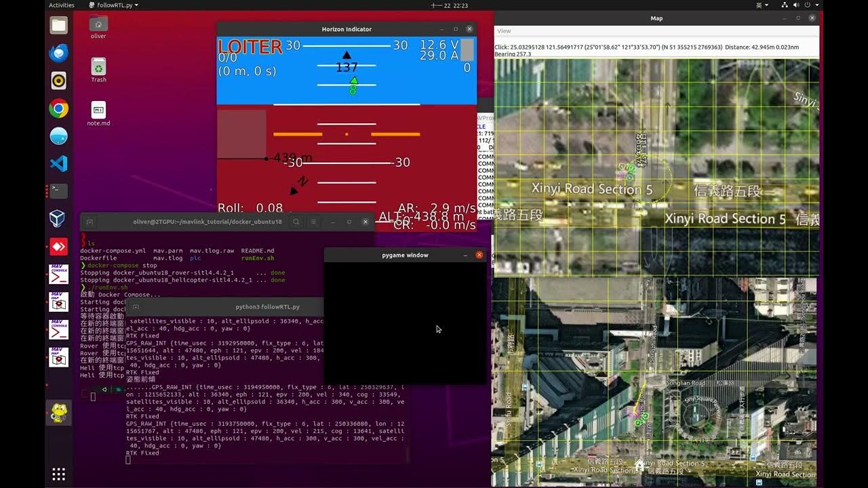This screenshot has width=868, height=488.
Task: Open note.md file on the desktop
Action: click(x=98, y=114)
